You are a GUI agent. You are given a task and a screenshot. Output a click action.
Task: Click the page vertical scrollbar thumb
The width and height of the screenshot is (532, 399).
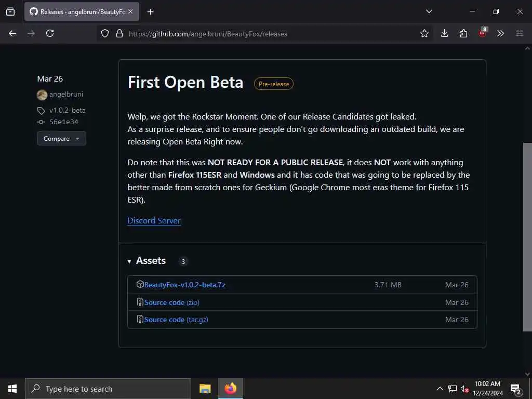[527, 237]
